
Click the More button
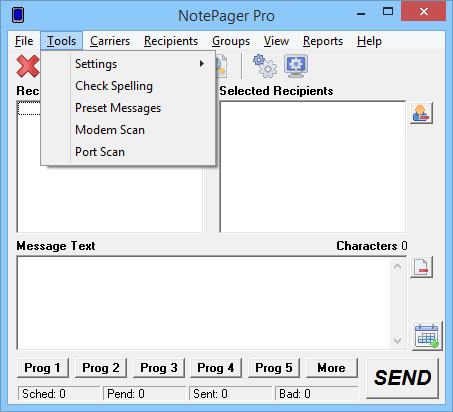[332, 368]
